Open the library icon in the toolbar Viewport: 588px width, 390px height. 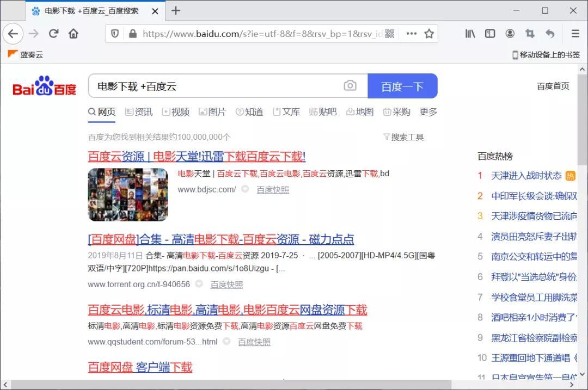click(x=470, y=33)
